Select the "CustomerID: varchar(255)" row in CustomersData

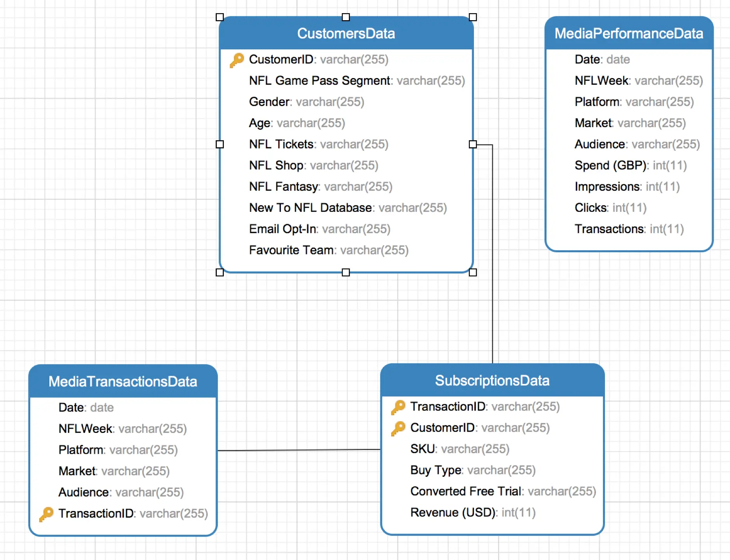point(319,59)
